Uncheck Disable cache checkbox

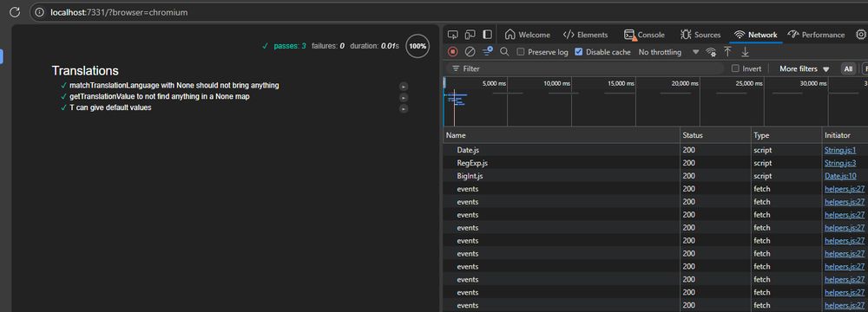579,52
